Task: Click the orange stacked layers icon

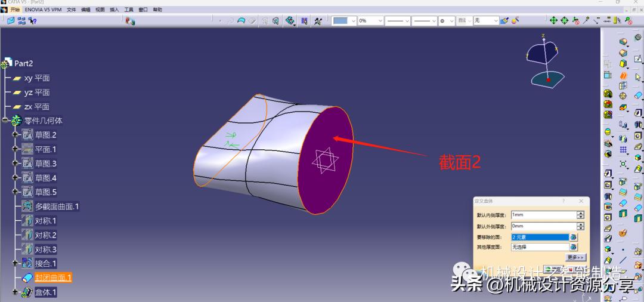Action: click(624, 76)
